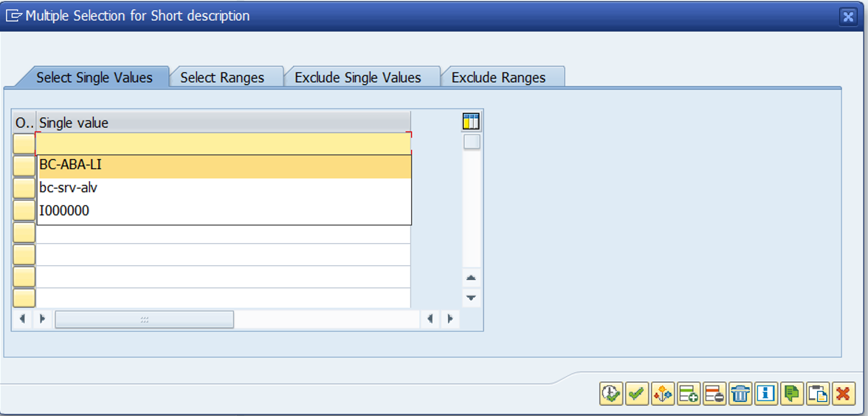Image resolution: width=868 pixels, height=416 pixels.
Task: Click the vertical scroll down arrow
Action: [471, 298]
